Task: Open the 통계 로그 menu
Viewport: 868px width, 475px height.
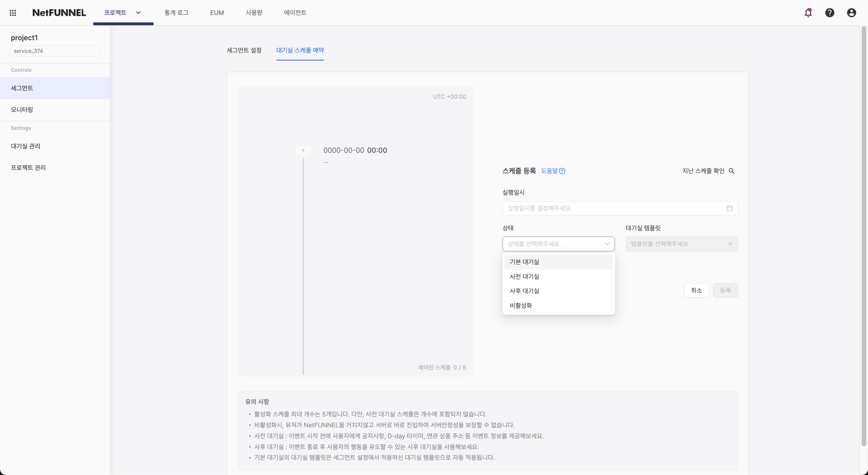Action: point(177,12)
